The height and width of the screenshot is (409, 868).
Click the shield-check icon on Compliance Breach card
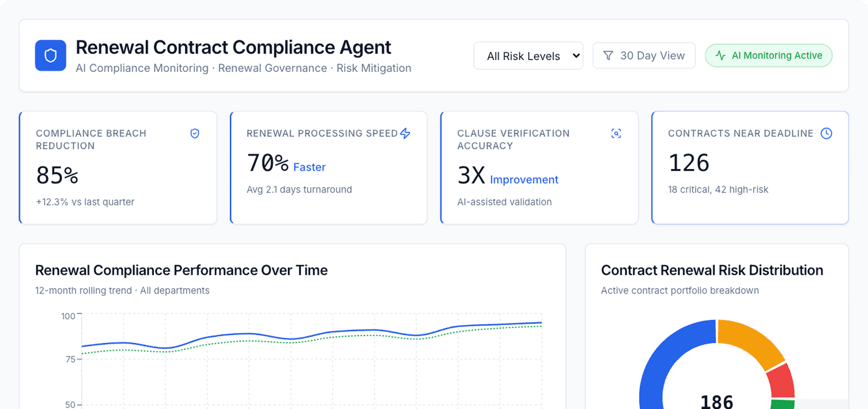[195, 134]
